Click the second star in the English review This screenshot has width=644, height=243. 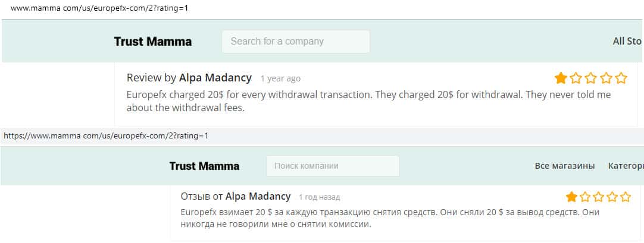coord(576,78)
